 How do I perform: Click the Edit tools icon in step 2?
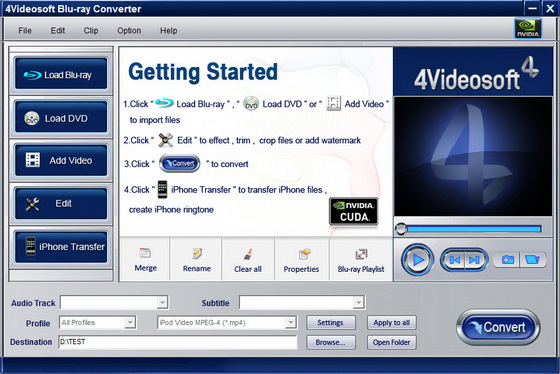point(166,140)
